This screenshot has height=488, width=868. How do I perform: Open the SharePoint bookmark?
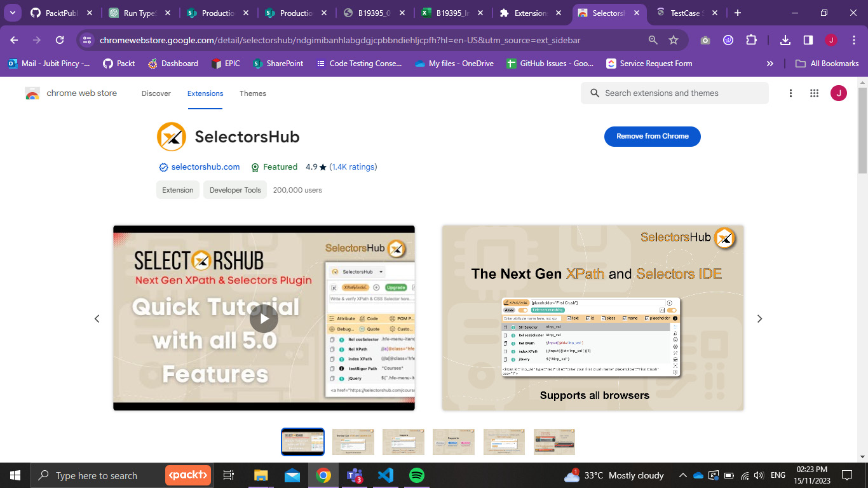pyautogui.click(x=278, y=64)
